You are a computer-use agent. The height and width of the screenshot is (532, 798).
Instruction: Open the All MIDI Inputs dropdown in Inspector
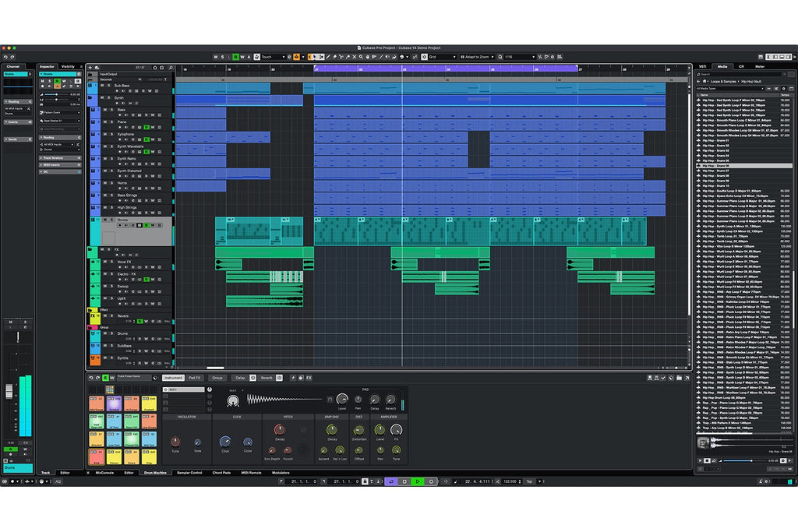[59, 144]
